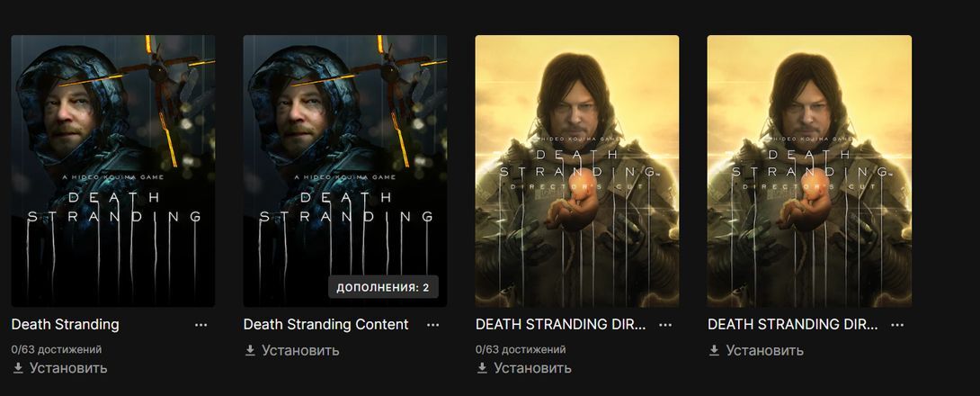Click the download arrow icon under Death Stranding Content
This screenshot has width=980, height=396.
(250, 350)
